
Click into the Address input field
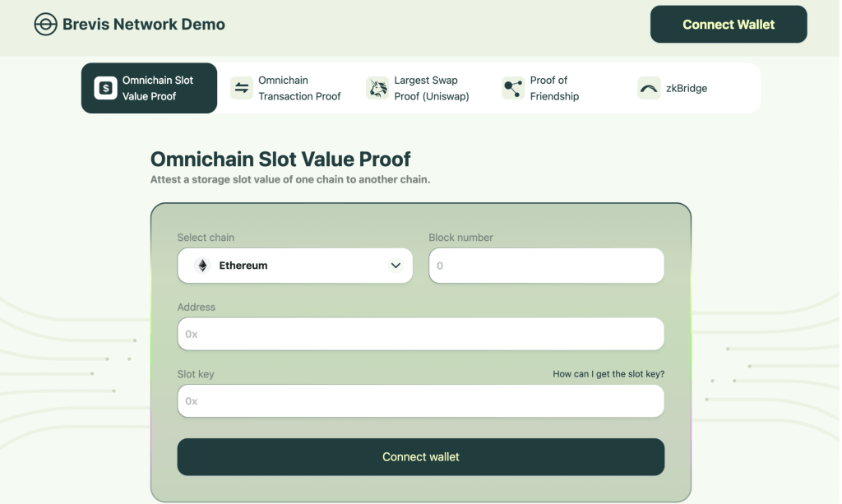pyautogui.click(x=420, y=334)
